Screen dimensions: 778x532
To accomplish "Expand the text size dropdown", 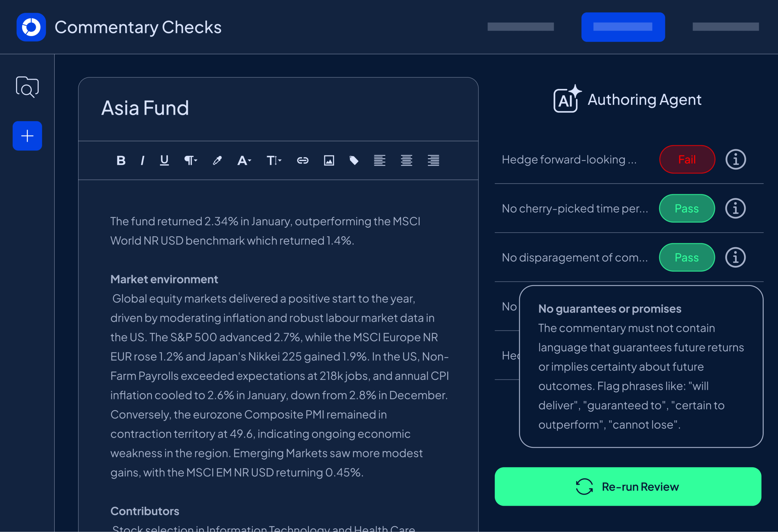I will (x=274, y=161).
